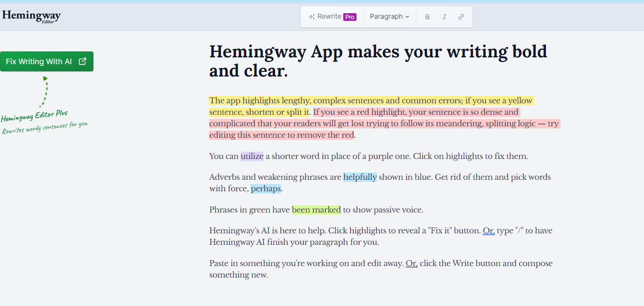
Task: Click the Rewrite sparkle icon
Action: point(312,17)
